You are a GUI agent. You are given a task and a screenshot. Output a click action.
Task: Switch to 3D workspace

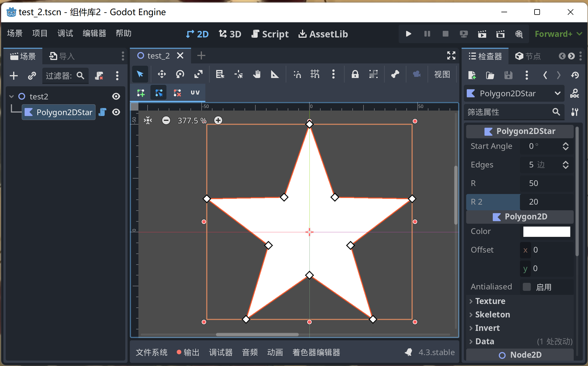pyautogui.click(x=230, y=34)
